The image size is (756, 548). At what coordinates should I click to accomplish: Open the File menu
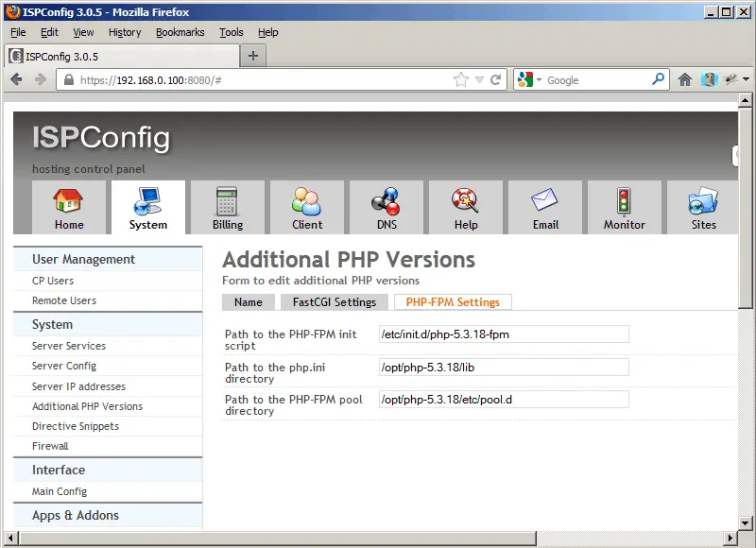tap(18, 32)
